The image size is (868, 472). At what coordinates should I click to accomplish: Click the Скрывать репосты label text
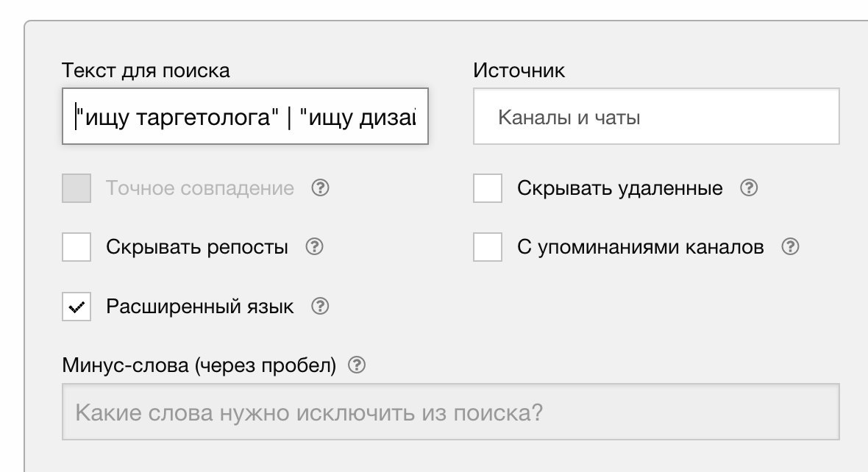pyautogui.click(x=197, y=247)
